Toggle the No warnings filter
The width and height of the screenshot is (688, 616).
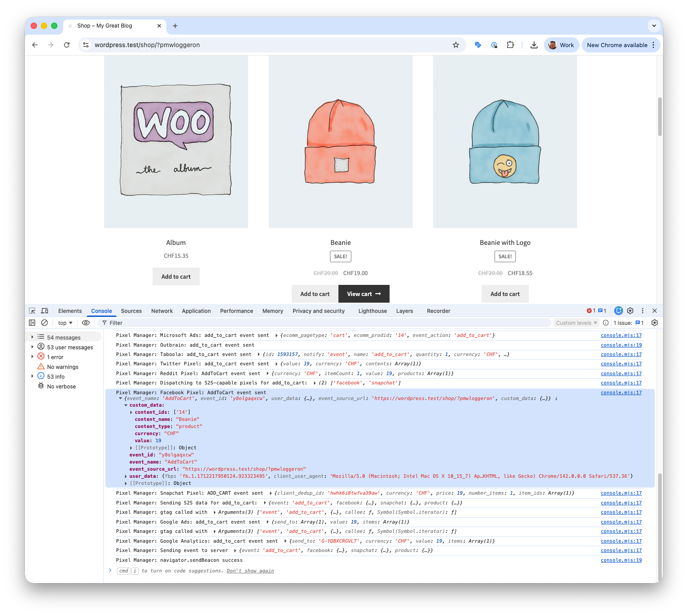point(62,367)
